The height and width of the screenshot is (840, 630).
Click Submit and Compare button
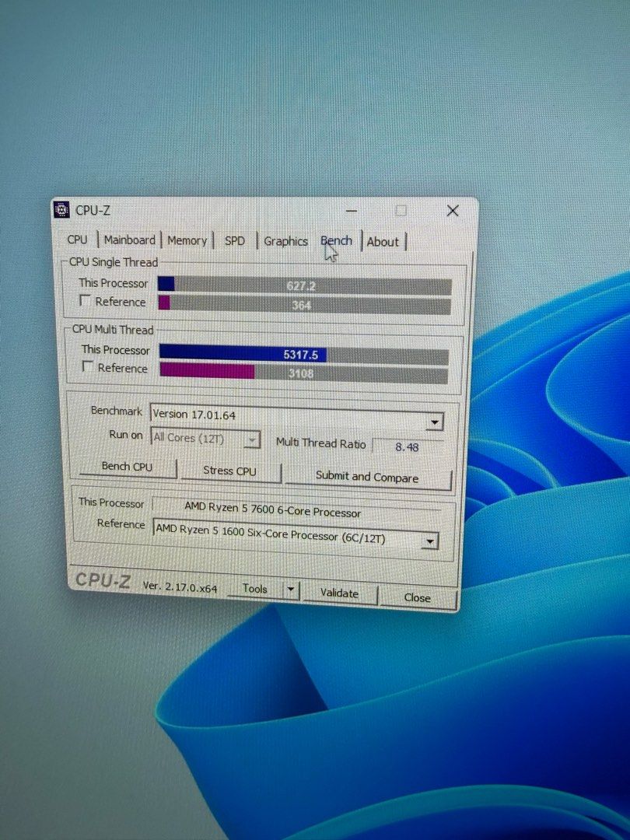pos(367,477)
